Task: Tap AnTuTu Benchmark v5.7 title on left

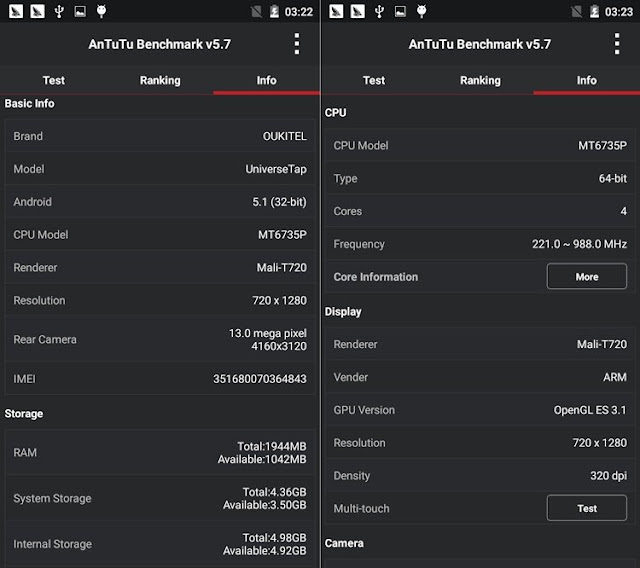Action: [x=160, y=44]
